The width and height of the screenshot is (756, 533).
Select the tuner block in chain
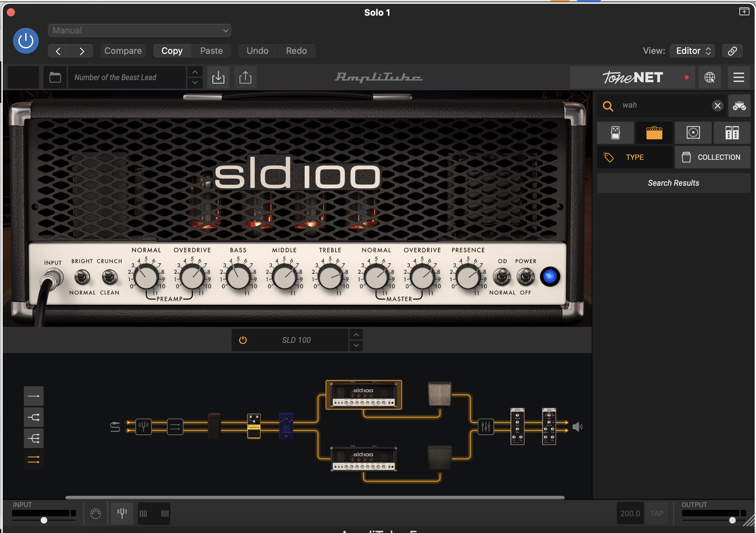[x=143, y=427]
